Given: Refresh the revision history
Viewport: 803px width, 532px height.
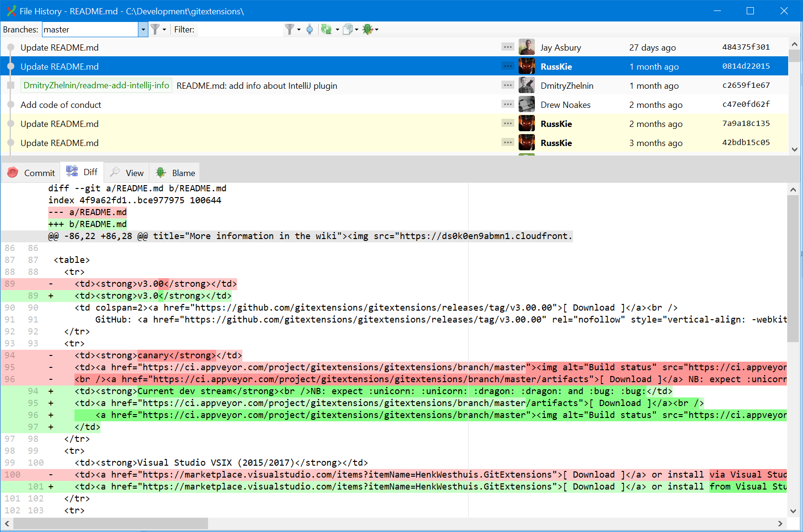Looking at the screenshot, I should tap(326, 29).
